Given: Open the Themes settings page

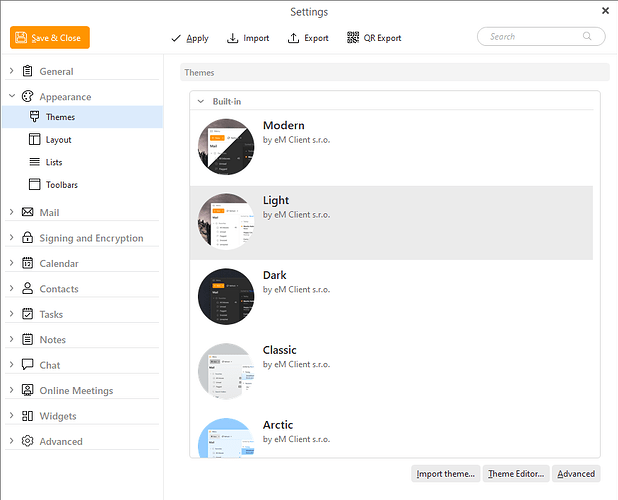Looking at the screenshot, I should 82,117.
